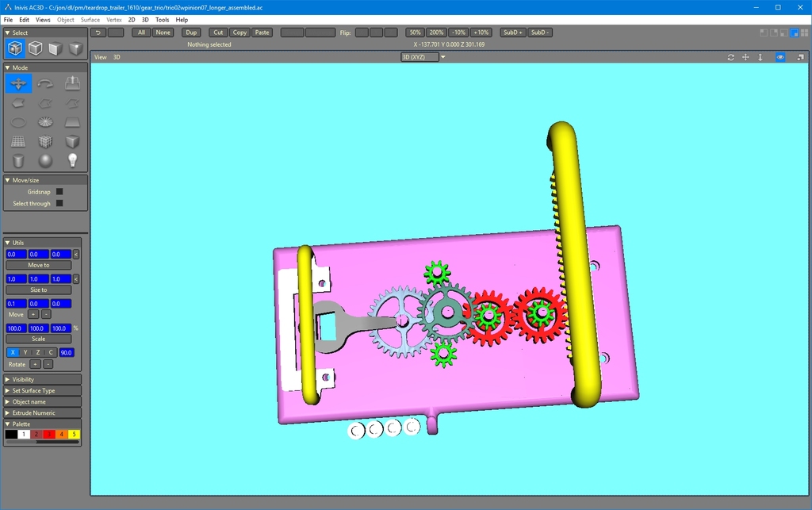This screenshot has width=812, height=510.
Task: Choose the Mesh grid tool
Action: (x=18, y=142)
